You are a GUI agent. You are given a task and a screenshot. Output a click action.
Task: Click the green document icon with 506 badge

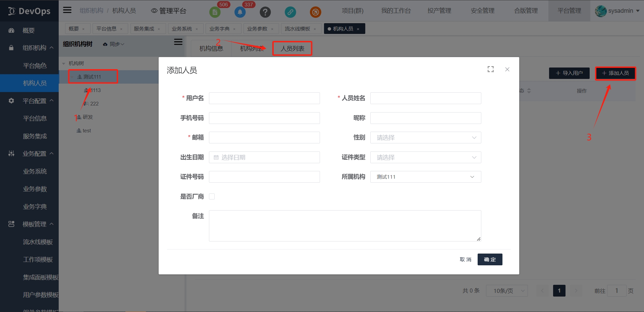click(215, 12)
